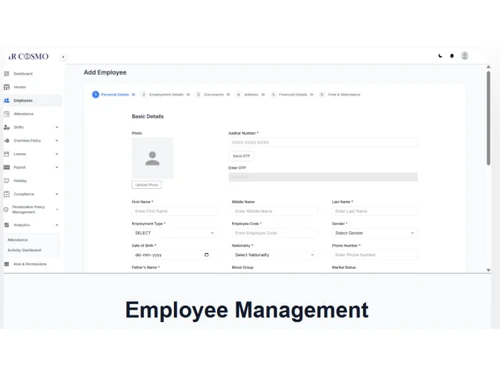Focus the Employee Code field
This screenshot has height=375, width=500.
[275, 233]
